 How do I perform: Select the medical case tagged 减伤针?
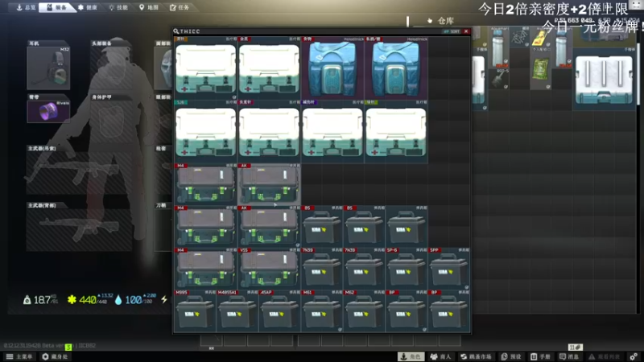pos(332,131)
